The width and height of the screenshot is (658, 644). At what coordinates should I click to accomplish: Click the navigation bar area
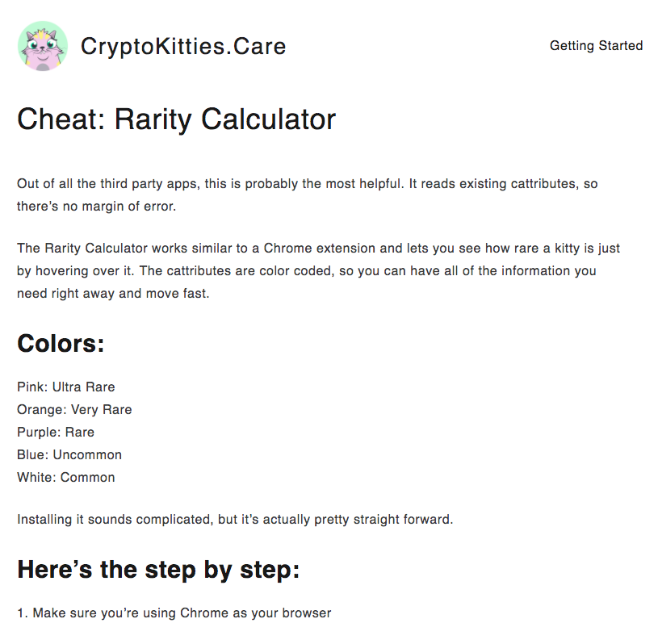click(x=596, y=46)
